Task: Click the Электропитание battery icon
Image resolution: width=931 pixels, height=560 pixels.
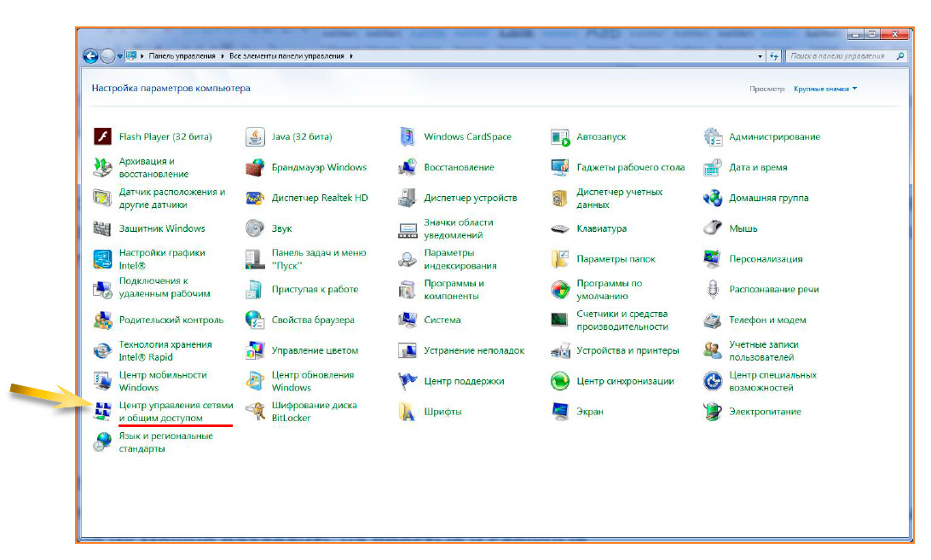Action: tap(713, 413)
